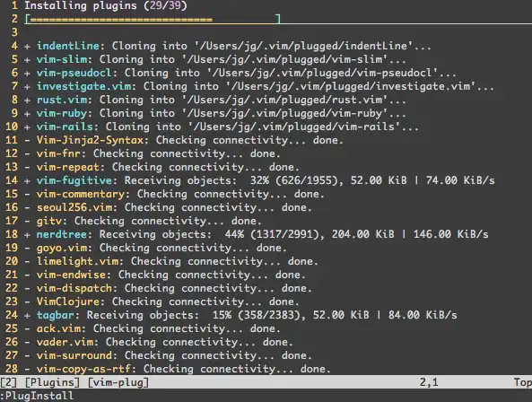
Task: Click the '15% (358/2383)' tagbar progress text
Action: [257, 315]
